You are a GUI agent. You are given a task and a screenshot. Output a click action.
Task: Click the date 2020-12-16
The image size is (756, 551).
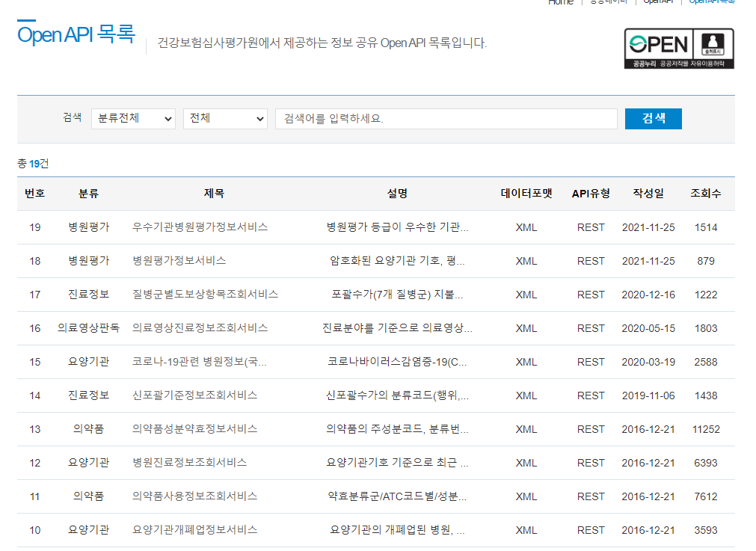click(x=648, y=295)
